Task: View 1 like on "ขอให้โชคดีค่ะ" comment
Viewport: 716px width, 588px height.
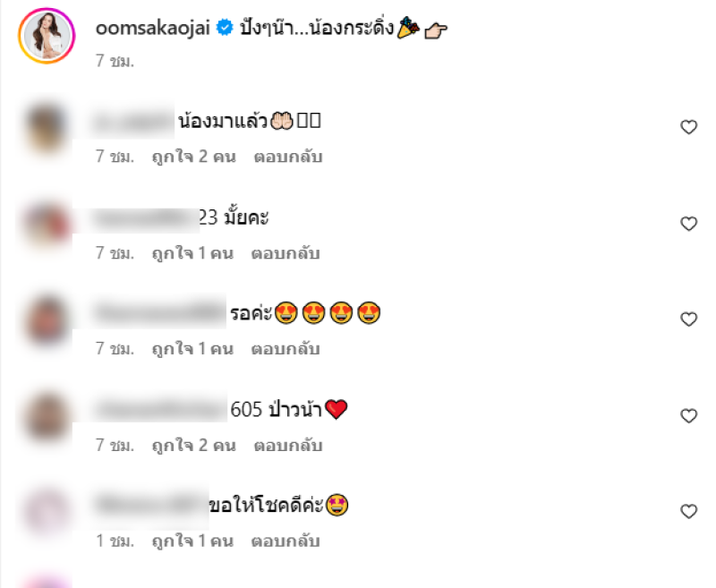Action: [192, 541]
